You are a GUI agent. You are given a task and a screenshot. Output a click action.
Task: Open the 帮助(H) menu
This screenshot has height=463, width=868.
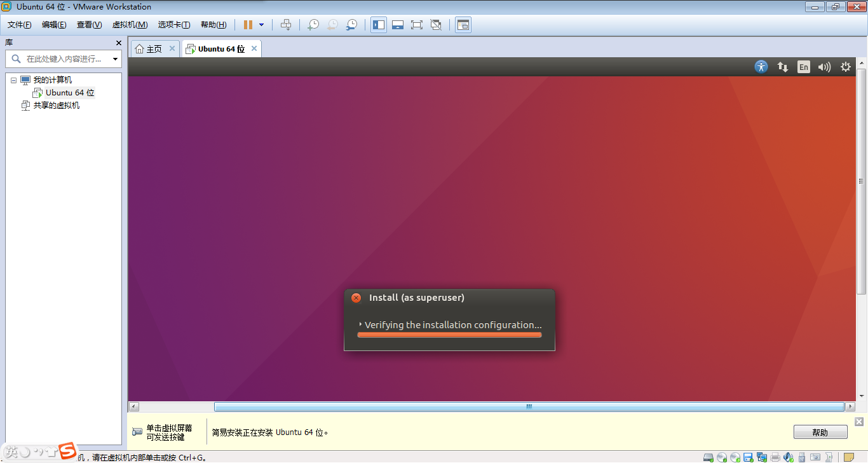[214, 25]
